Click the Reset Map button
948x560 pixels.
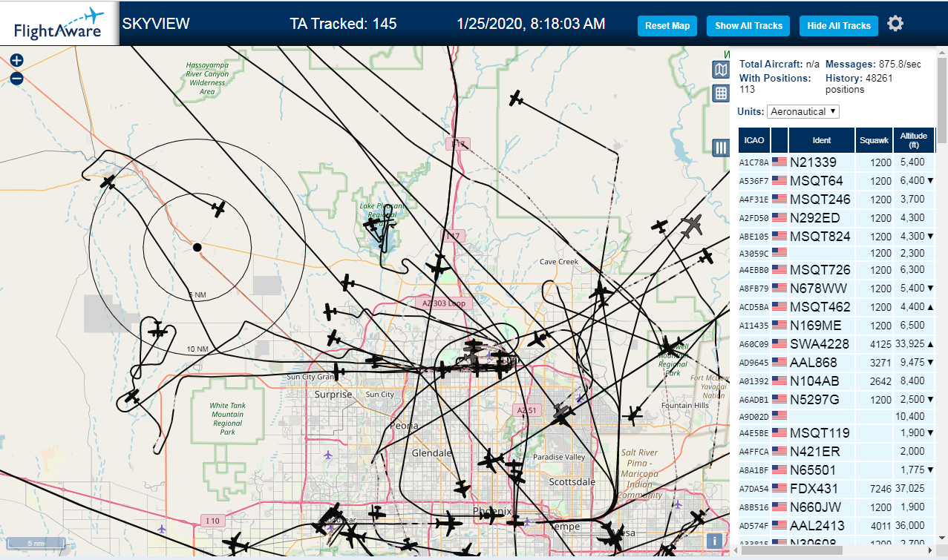tap(667, 25)
